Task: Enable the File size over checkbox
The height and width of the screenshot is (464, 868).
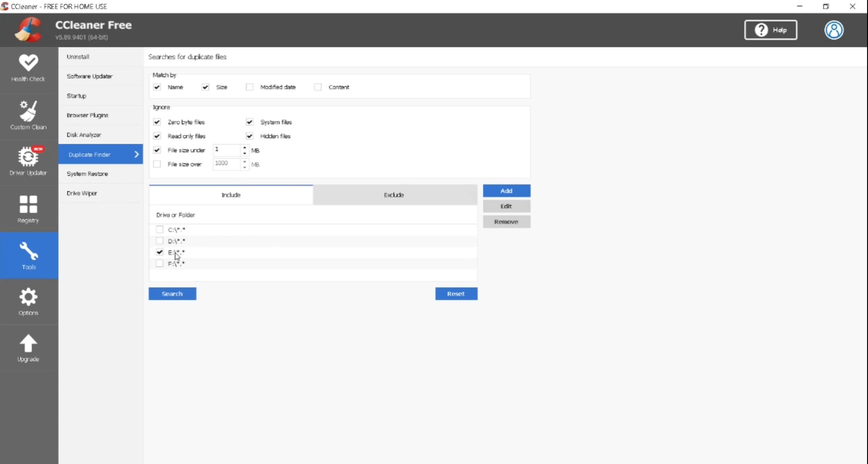Action: (x=157, y=164)
